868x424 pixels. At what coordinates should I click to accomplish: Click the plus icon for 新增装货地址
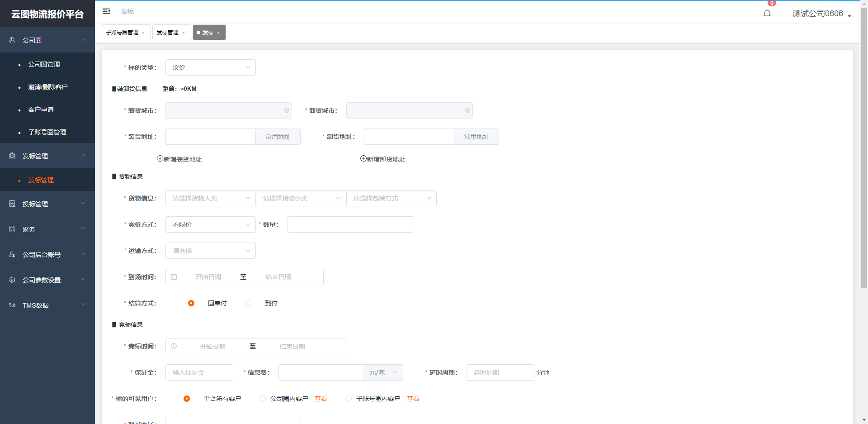[x=160, y=158]
